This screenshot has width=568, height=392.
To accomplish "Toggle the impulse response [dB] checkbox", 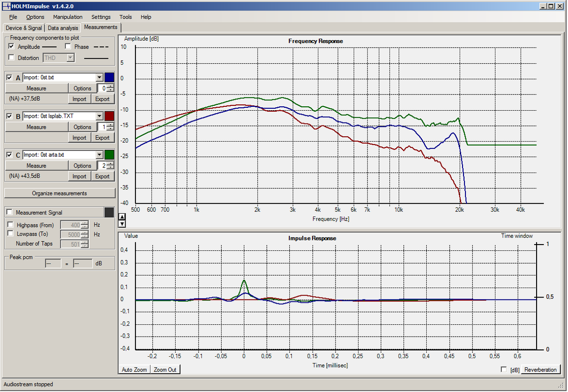I will tap(504, 369).
